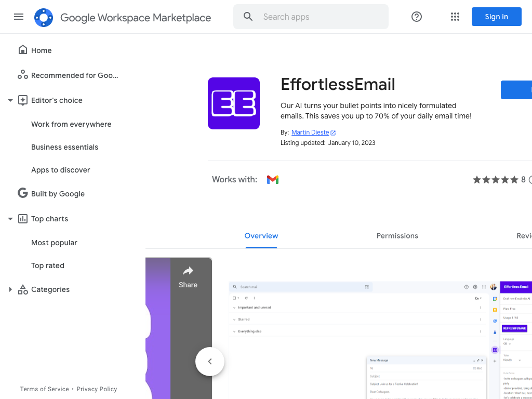This screenshot has width=532, height=399.
Task: Switch to the Reviews tab
Action: point(524,236)
